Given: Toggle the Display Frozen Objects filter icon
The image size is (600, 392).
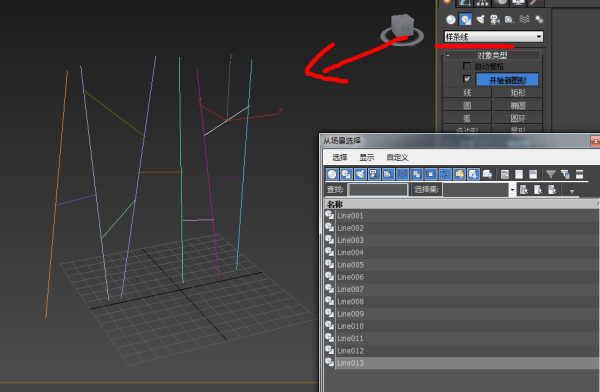Looking at the screenshot, I should coord(473,175).
